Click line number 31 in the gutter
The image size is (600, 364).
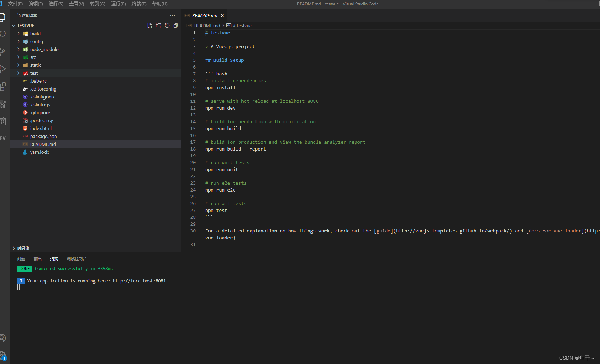[x=193, y=245]
